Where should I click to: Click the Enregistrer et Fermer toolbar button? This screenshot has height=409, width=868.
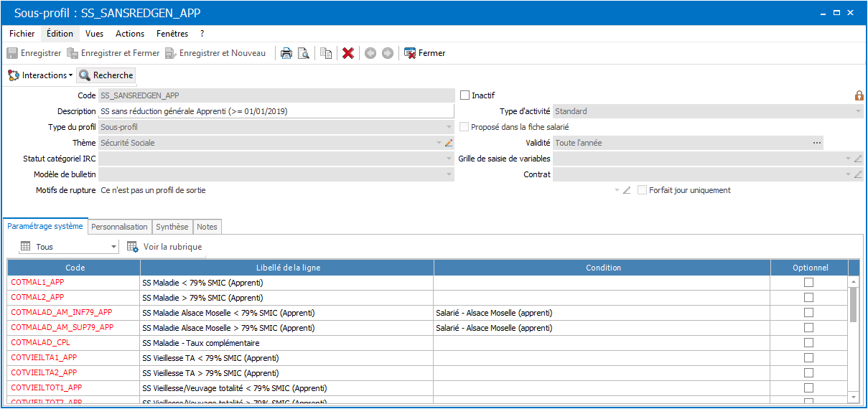pos(113,53)
